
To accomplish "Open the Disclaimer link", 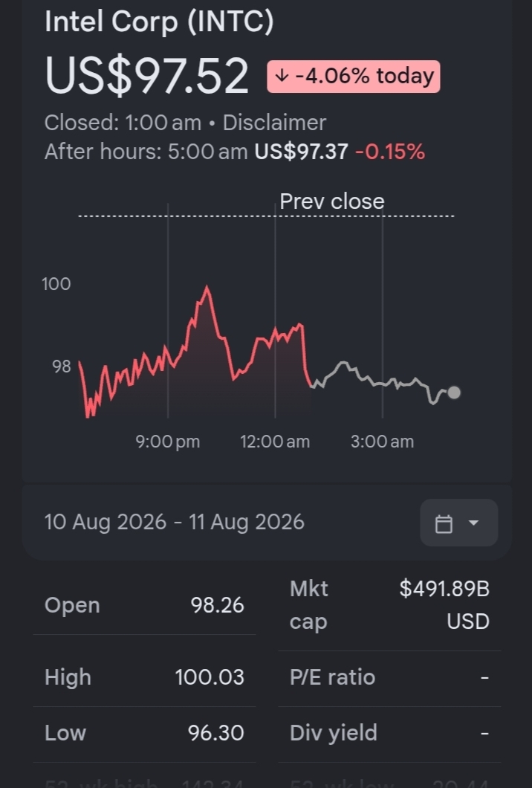I will click(274, 123).
